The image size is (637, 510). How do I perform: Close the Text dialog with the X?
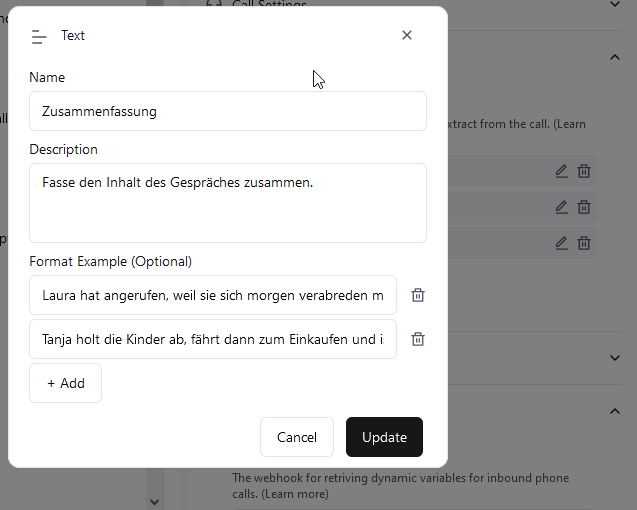click(x=406, y=35)
